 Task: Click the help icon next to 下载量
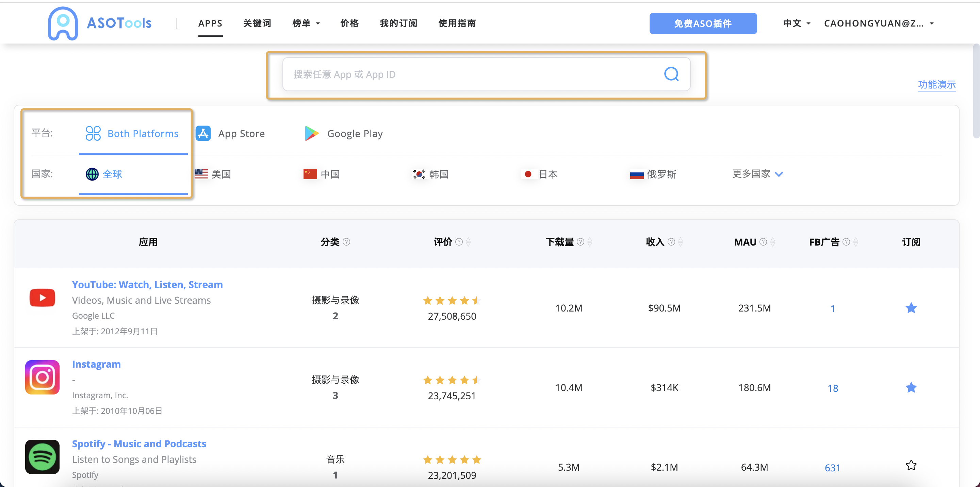(581, 242)
